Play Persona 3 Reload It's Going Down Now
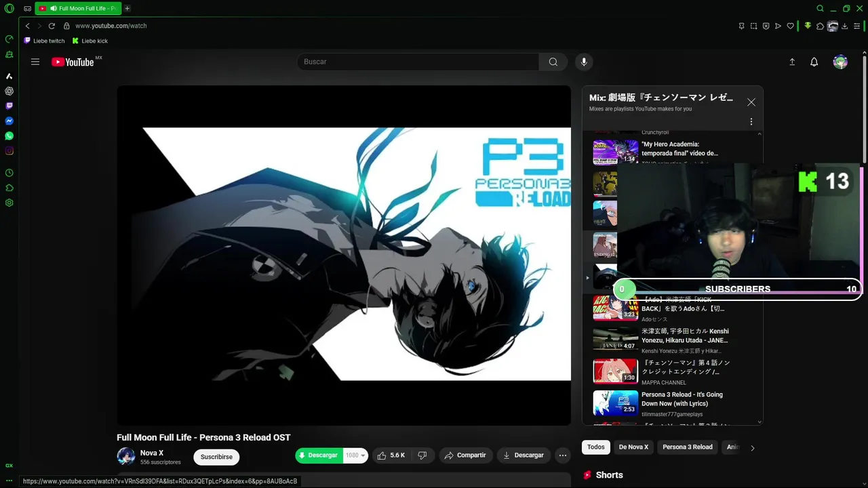 pos(671,403)
